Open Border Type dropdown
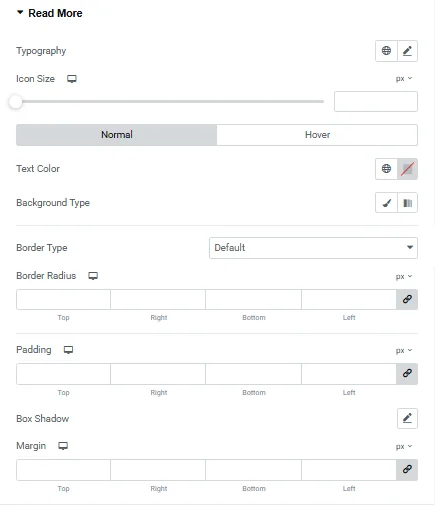Viewport: 435px width, 506px height. [313, 248]
